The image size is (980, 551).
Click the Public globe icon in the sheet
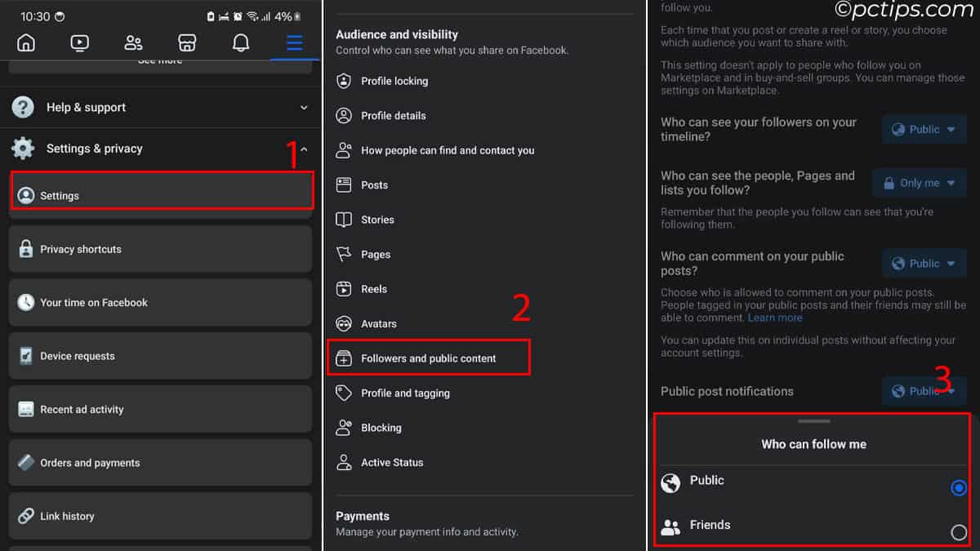(670, 482)
